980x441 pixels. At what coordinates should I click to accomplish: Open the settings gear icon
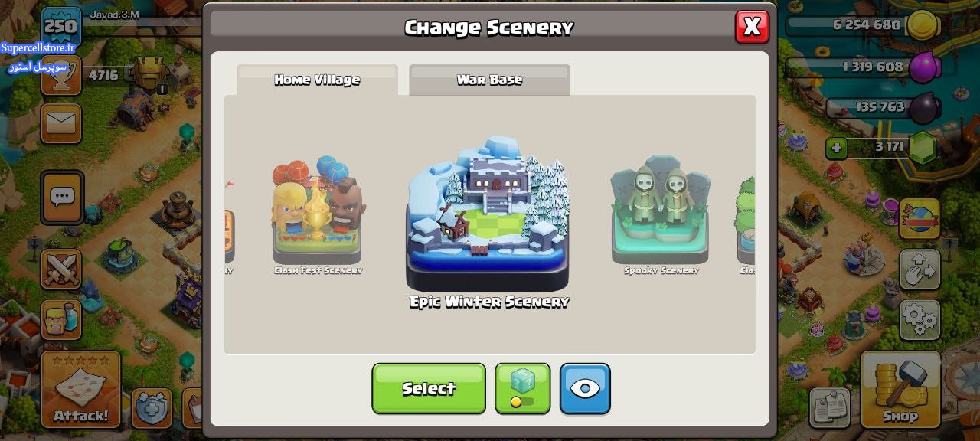coord(920,319)
